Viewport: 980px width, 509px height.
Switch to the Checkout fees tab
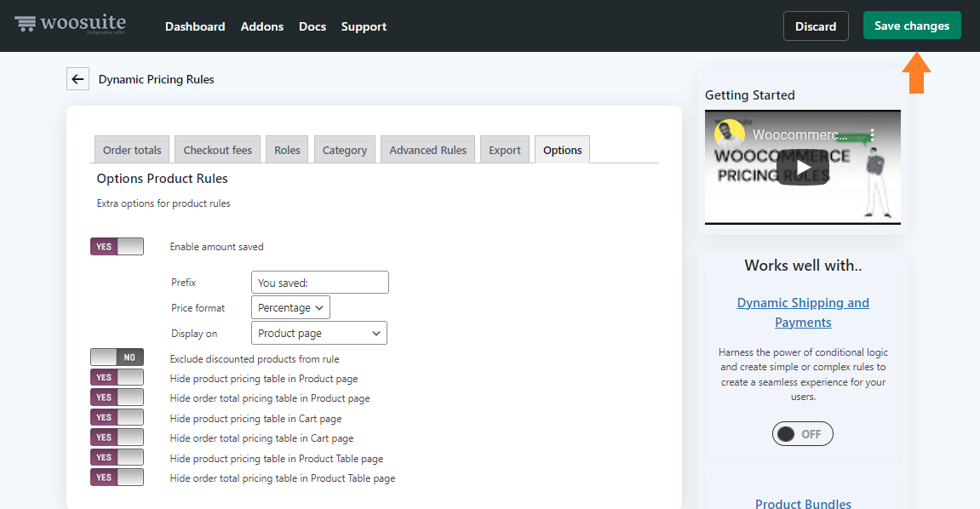tap(217, 150)
